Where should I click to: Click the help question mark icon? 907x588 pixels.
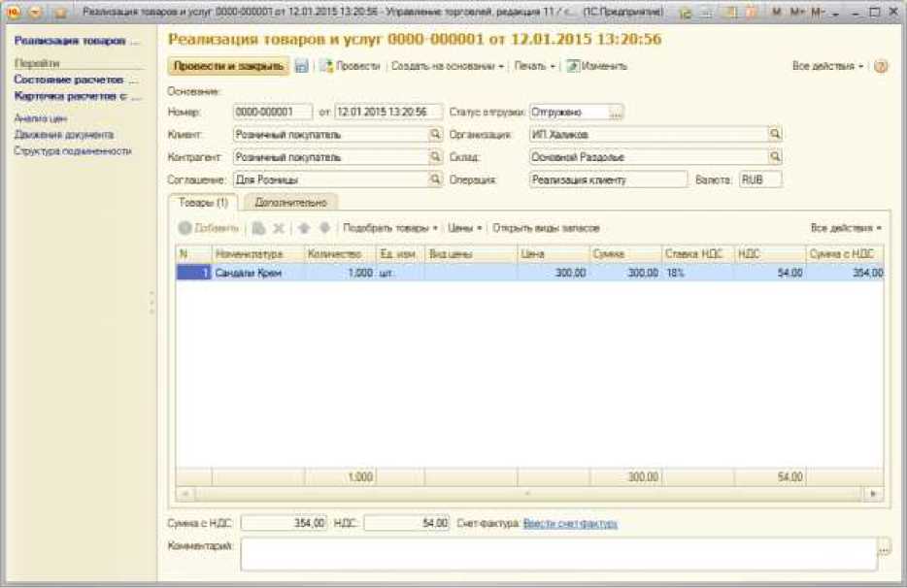point(881,67)
